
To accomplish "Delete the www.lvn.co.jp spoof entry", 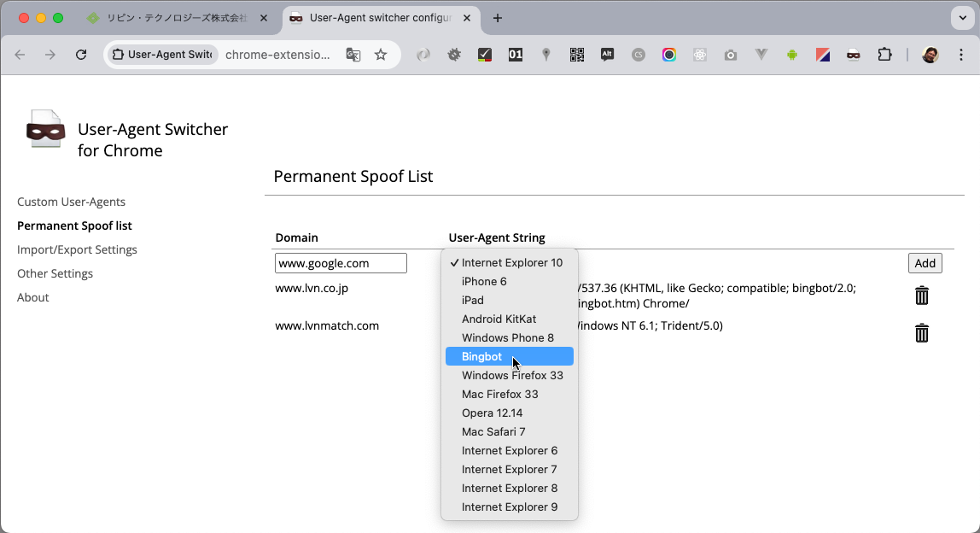I will click(x=921, y=295).
